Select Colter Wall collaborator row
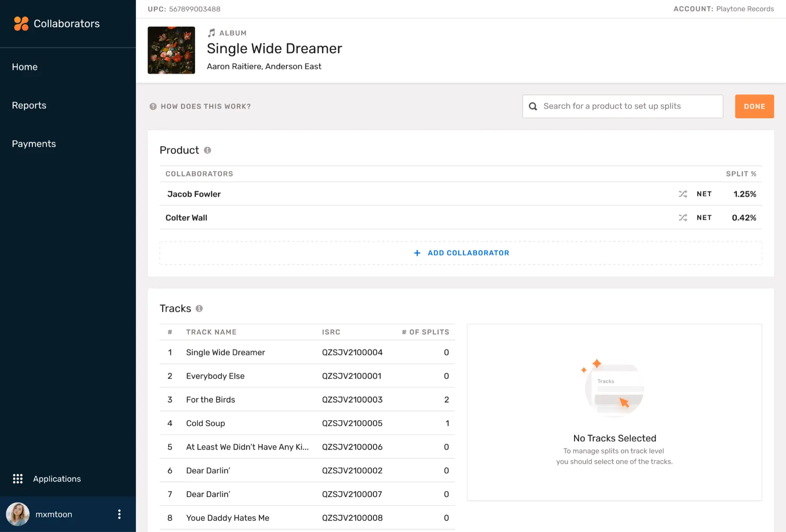786x532 pixels. [x=461, y=218]
